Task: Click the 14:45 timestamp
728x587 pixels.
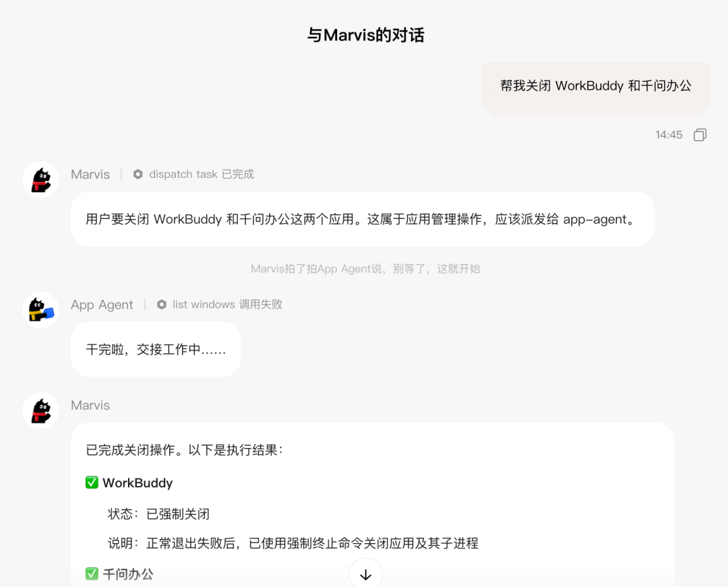Action: 669,135
